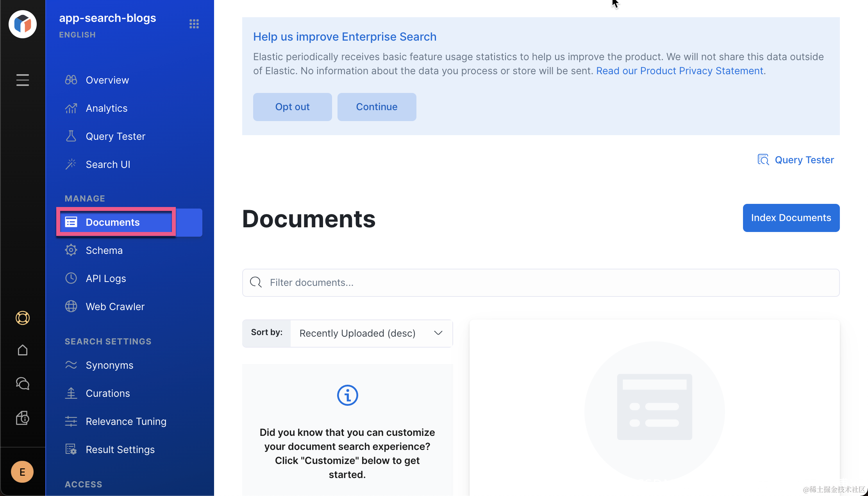Focus the Filter documents search field
Image resolution: width=868 pixels, height=496 pixels.
click(x=541, y=283)
